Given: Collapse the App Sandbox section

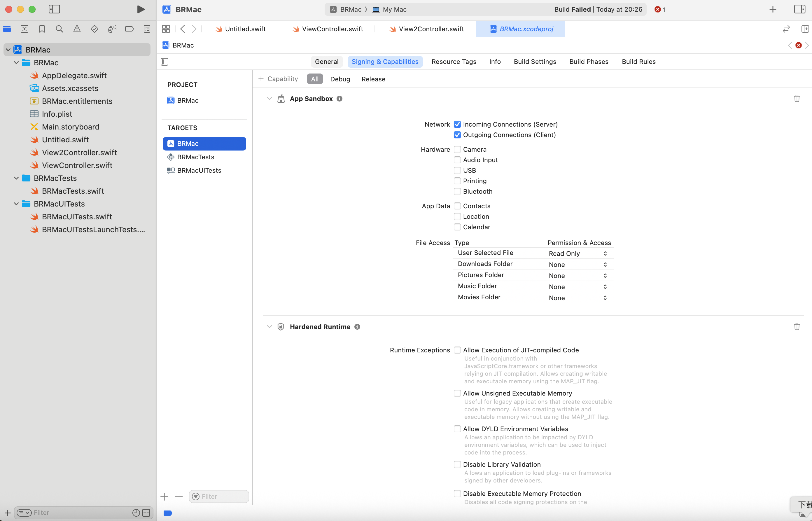Looking at the screenshot, I should (x=269, y=98).
